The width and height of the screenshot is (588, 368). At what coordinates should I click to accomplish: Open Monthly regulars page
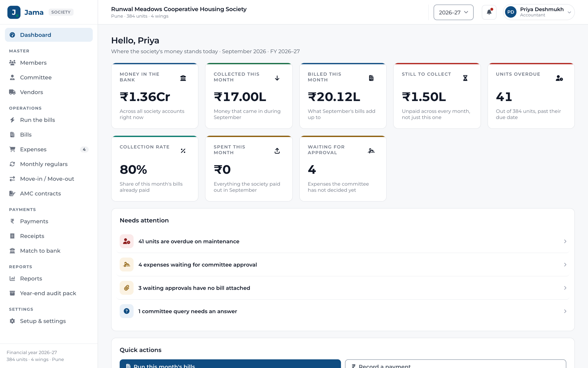coord(49,164)
